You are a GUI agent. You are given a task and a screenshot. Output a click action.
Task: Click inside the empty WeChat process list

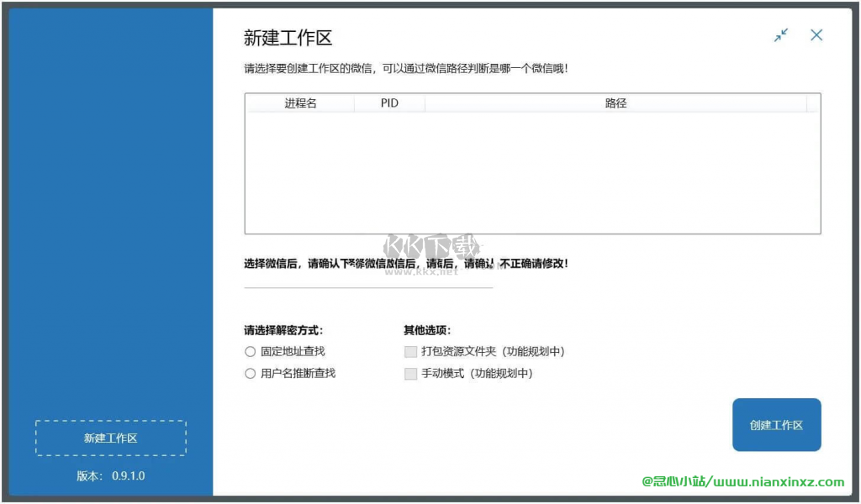pyautogui.click(x=532, y=168)
